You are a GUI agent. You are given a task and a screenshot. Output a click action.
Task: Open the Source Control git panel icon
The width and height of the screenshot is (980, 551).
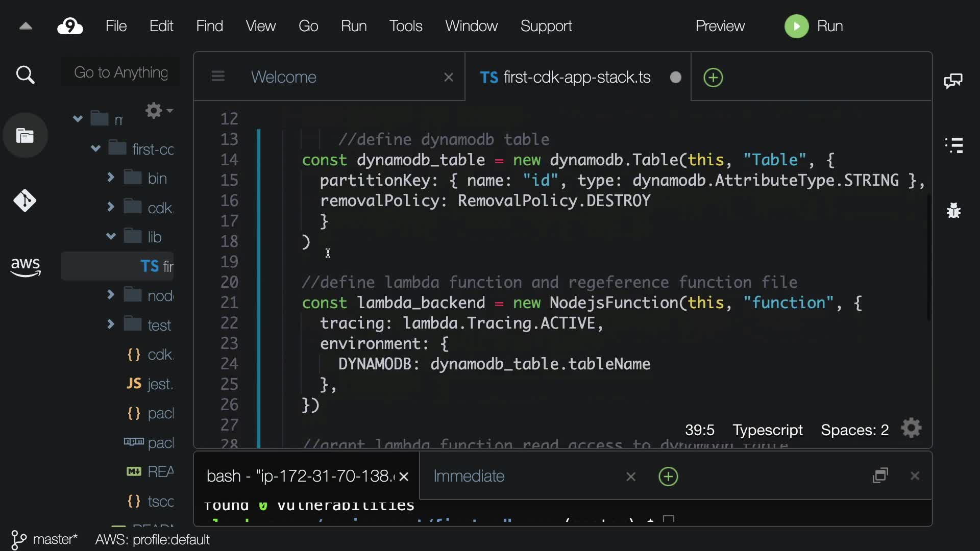click(25, 201)
